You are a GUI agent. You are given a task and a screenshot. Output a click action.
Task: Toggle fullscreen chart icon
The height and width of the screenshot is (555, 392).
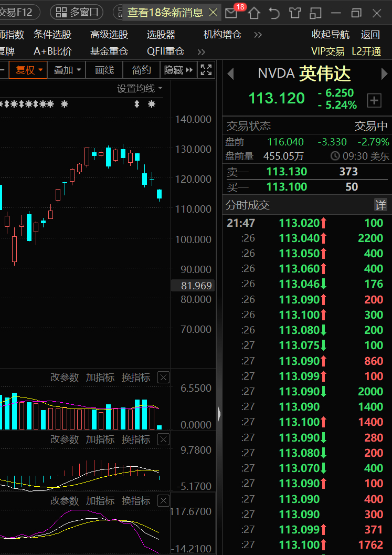tap(206, 70)
